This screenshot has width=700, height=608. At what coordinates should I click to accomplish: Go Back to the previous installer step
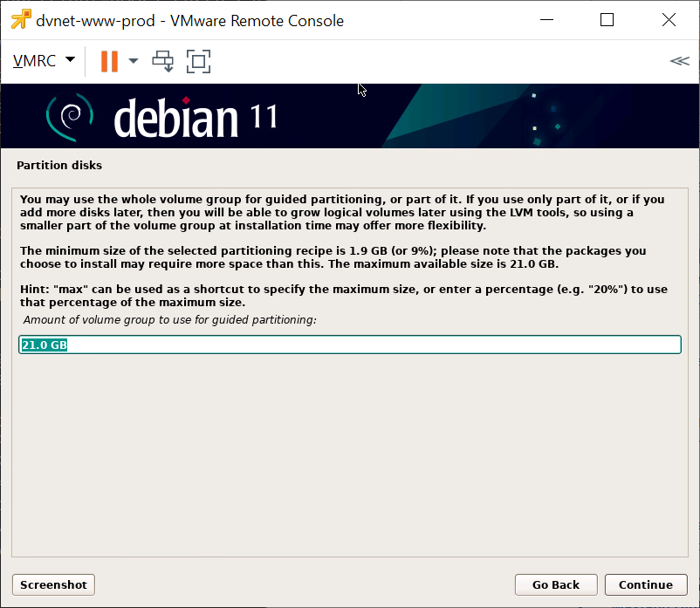point(555,584)
